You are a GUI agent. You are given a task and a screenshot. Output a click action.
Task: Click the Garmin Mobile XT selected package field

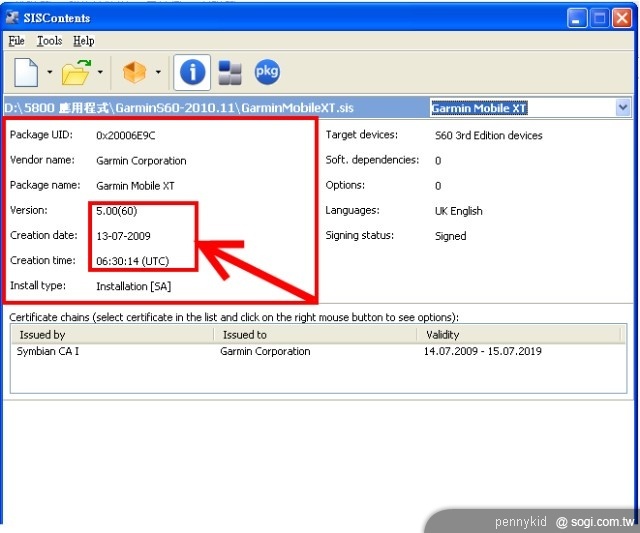(523, 108)
